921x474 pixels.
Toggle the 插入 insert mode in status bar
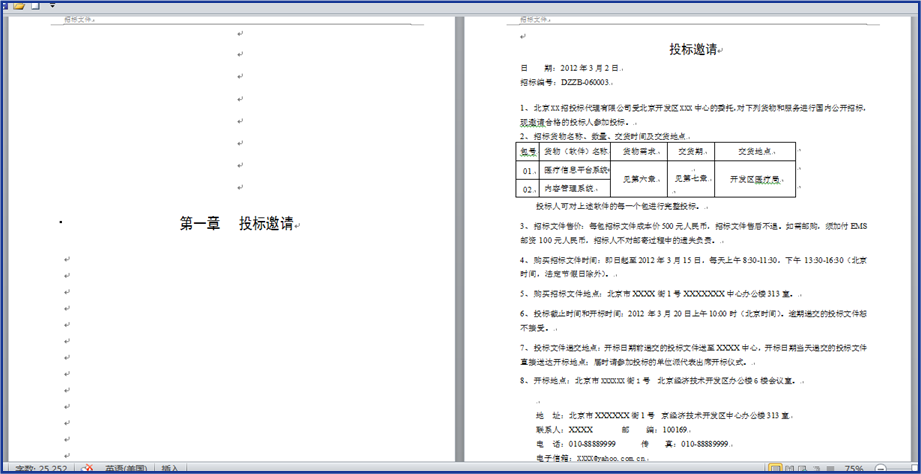[170, 469]
